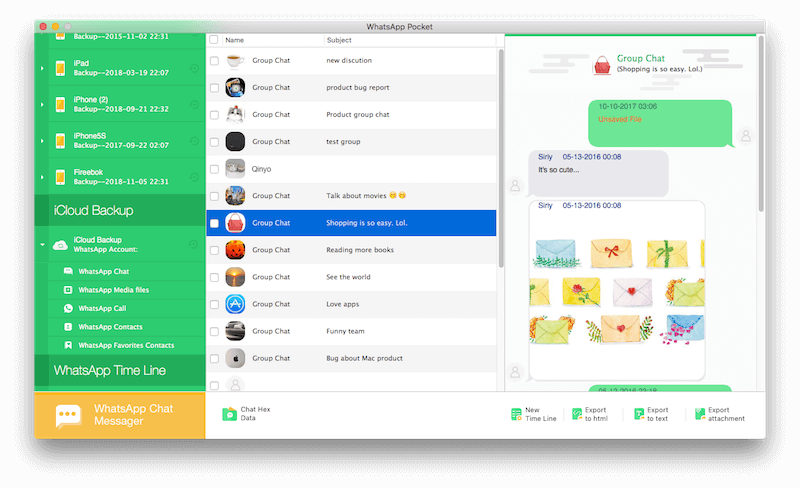Open WhatsApp Chat Messager panel
The width and height of the screenshot is (800, 488).
120,415
